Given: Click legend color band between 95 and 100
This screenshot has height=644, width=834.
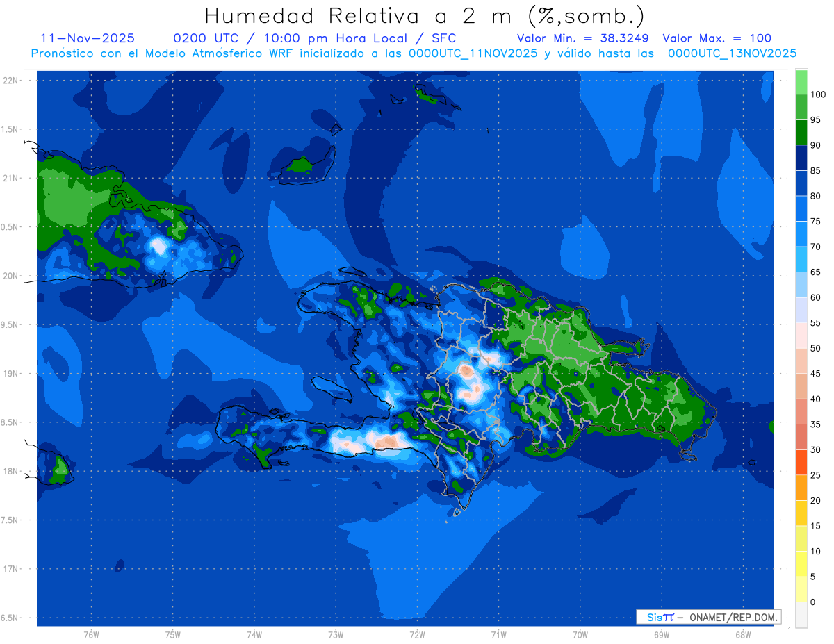Looking at the screenshot, I should (801, 107).
